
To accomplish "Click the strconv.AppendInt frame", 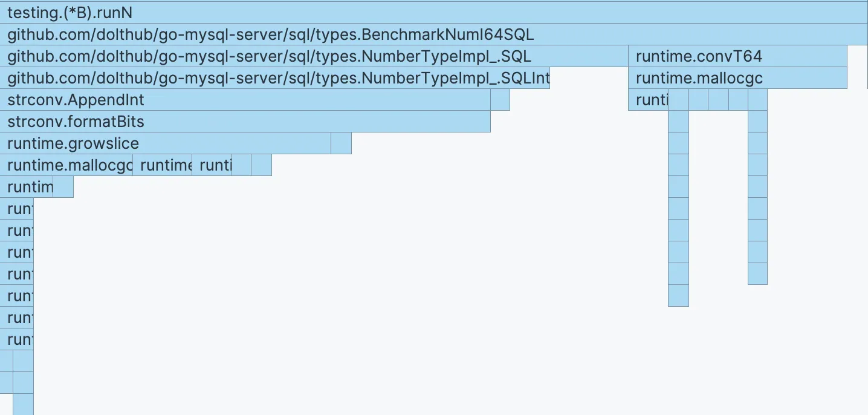I will coord(245,100).
